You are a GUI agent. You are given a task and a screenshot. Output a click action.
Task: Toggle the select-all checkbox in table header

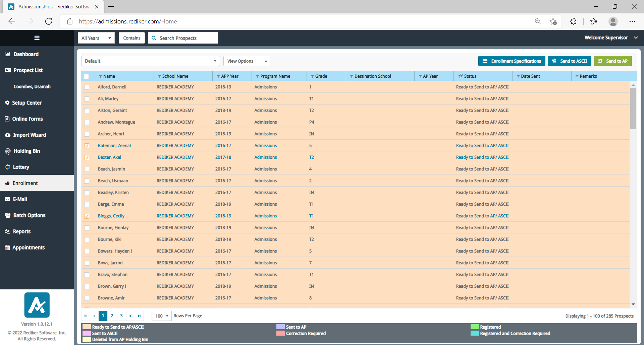[87, 76]
